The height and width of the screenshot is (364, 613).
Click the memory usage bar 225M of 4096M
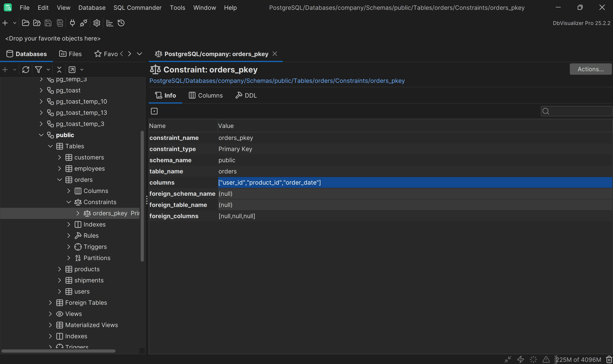click(x=579, y=360)
